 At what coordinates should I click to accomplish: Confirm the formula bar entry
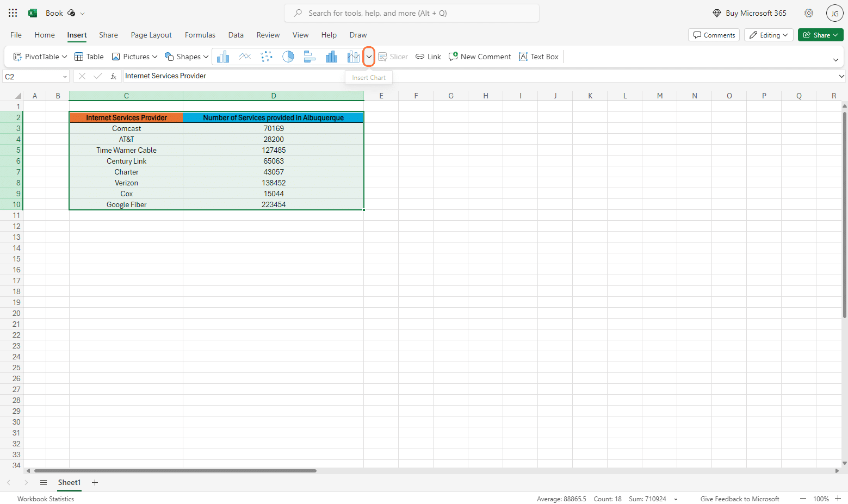point(98,76)
